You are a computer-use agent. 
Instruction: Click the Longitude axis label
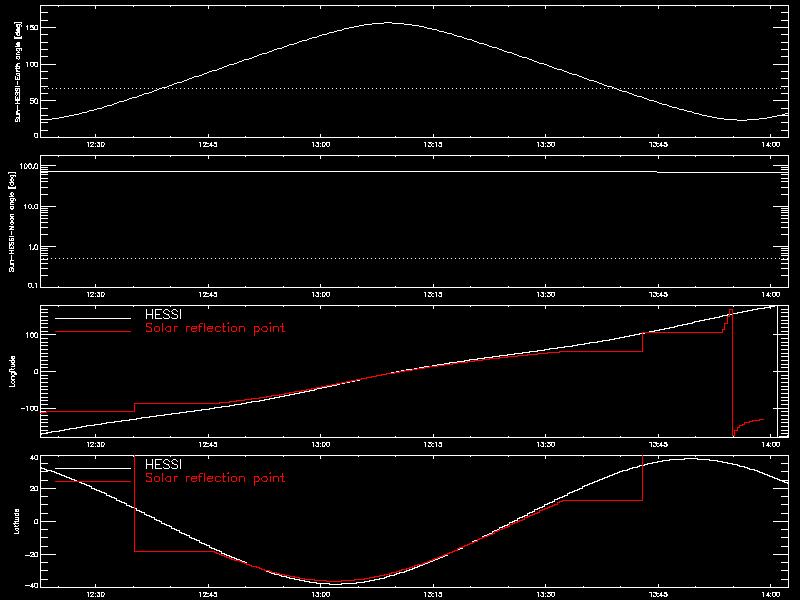point(12,371)
